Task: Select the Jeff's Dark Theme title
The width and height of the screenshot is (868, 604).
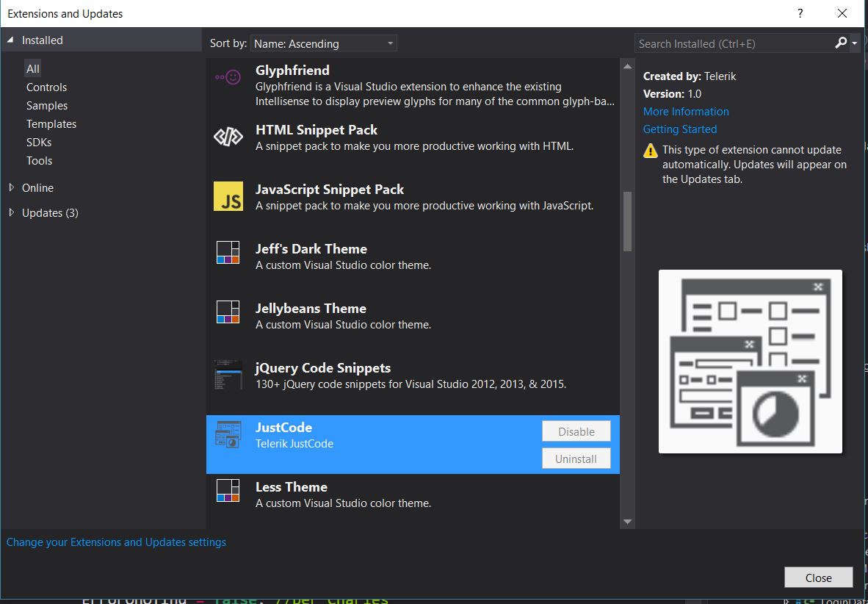Action: click(x=311, y=249)
